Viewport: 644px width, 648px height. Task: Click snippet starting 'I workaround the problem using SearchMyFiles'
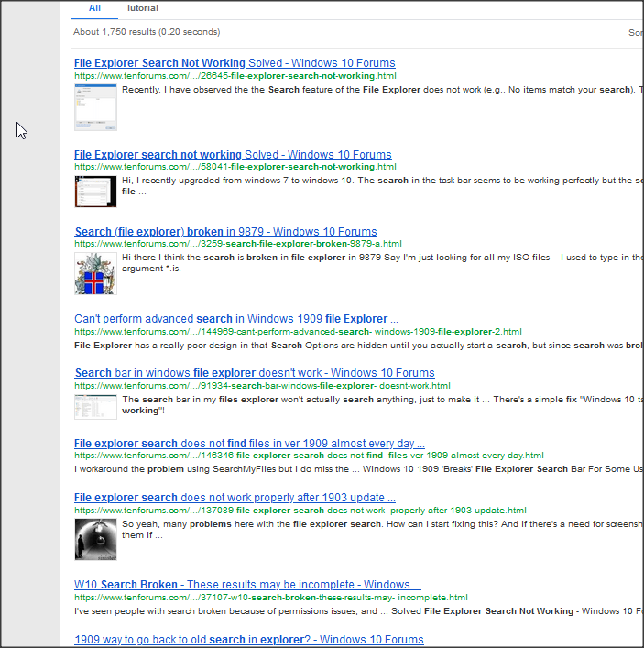tap(358, 469)
